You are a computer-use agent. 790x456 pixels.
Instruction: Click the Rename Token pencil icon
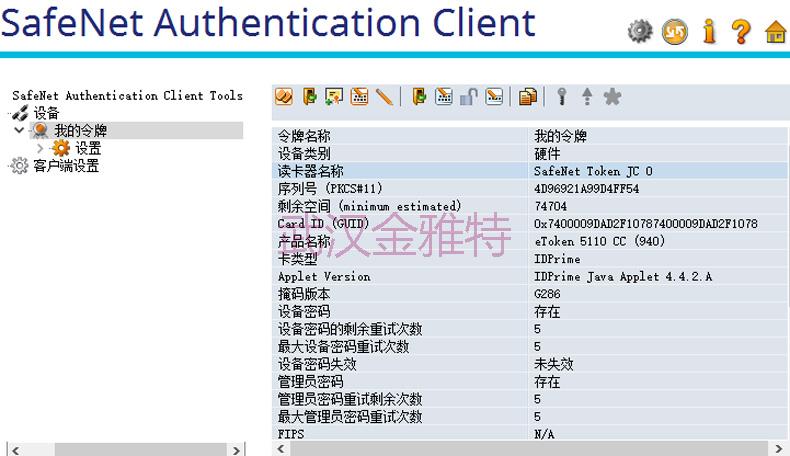[x=384, y=96]
